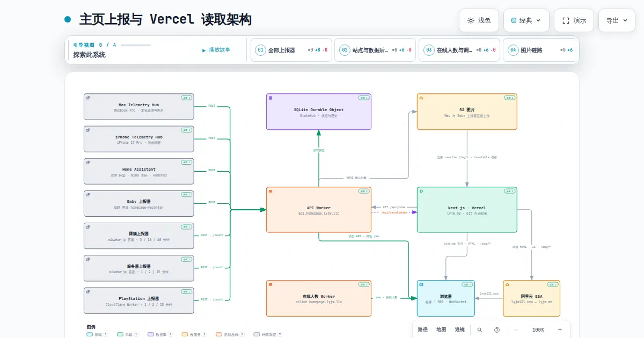Click the Home Assistant node icon
The width and height of the screenshot is (644, 338).
click(x=88, y=162)
